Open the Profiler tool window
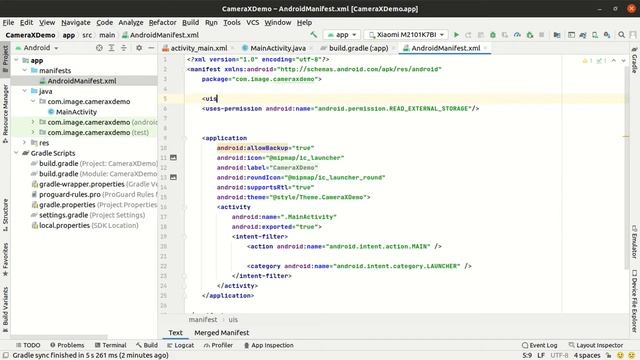Image resolution: width=640 pixels, height=360 pixels. [x=218, y=345]
